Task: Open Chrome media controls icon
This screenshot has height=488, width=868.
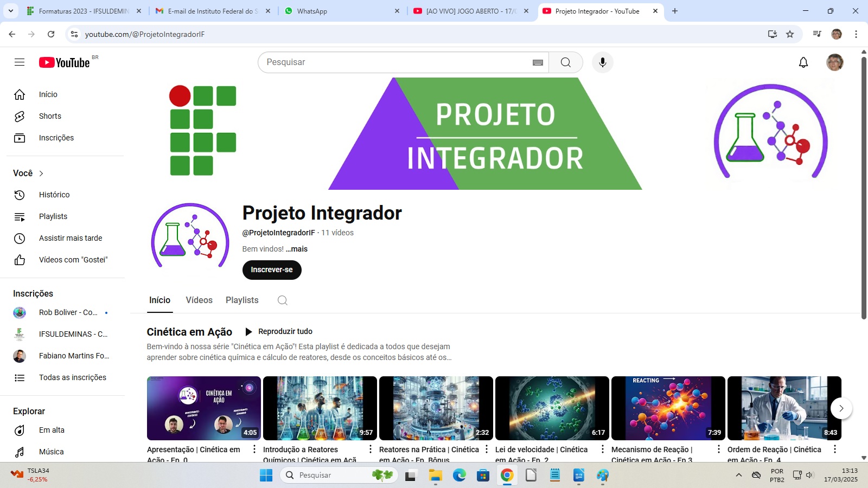Action: [x=817, y=34]
